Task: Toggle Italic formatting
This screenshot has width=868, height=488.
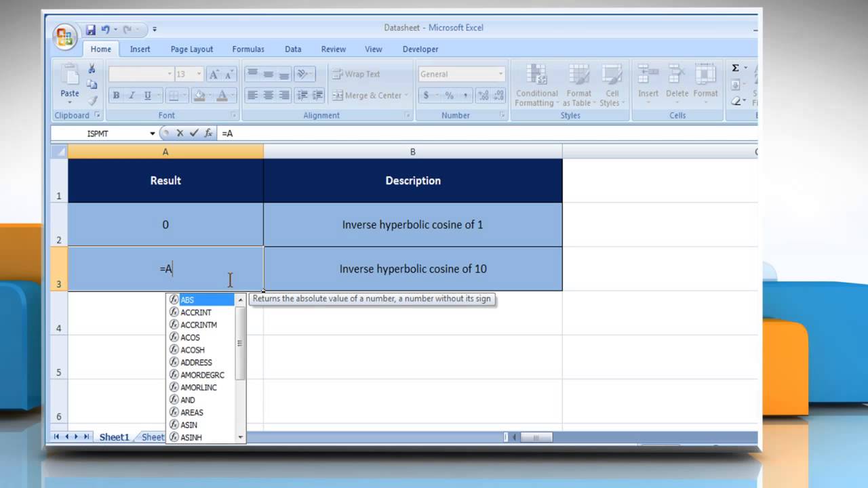Action: tap(132, 96)
